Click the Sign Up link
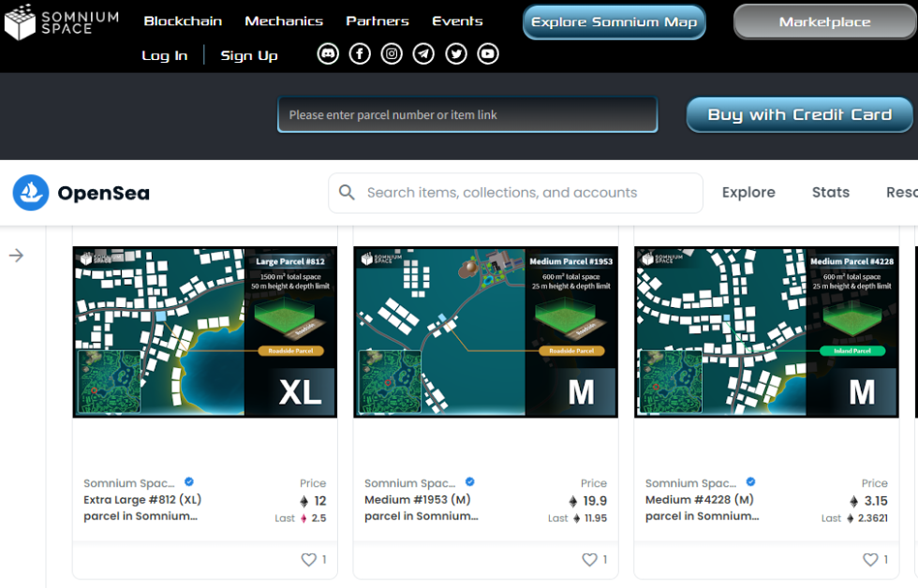Viewport: 918px width, 588px height. click(x=249, y=55)
